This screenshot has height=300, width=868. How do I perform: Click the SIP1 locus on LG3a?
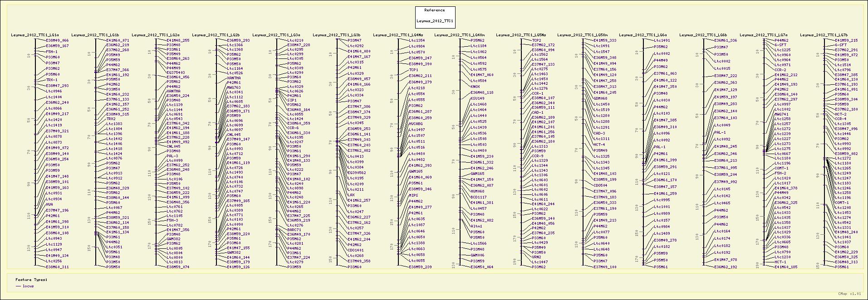(291, 100)
